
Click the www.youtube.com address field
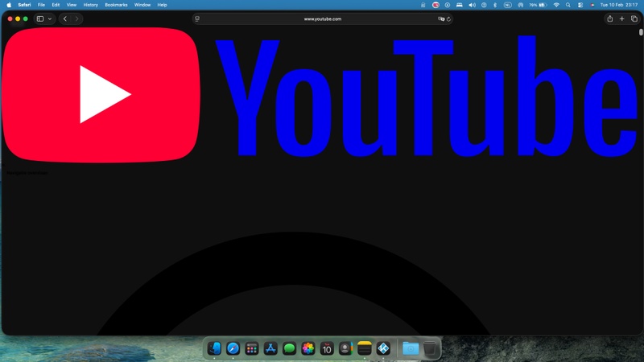(323, 19)
